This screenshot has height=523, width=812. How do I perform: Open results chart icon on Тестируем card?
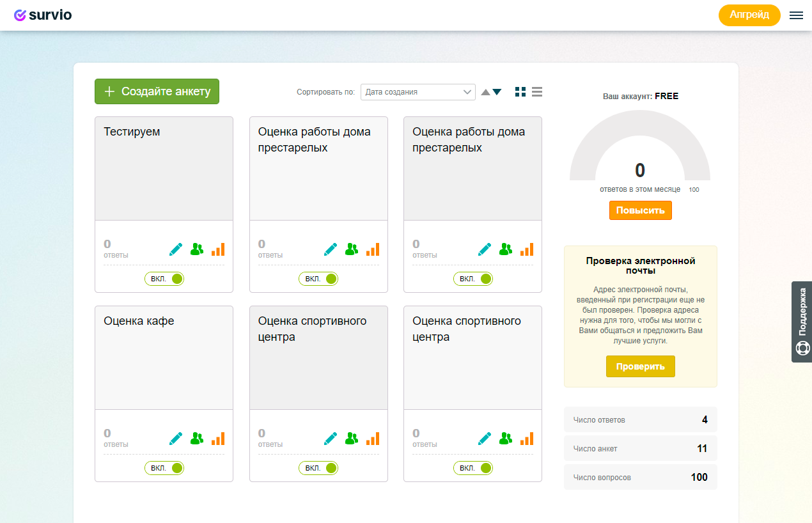(x=218, y=249)
